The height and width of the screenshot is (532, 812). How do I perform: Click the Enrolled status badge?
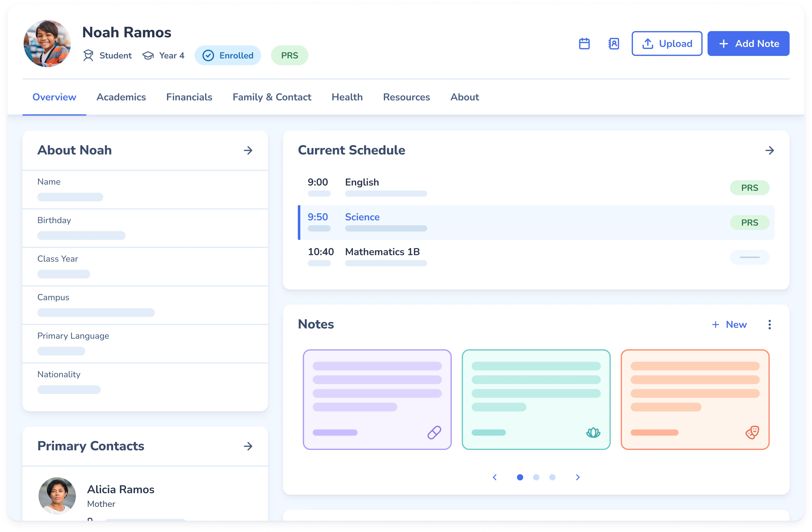(228, 55)
